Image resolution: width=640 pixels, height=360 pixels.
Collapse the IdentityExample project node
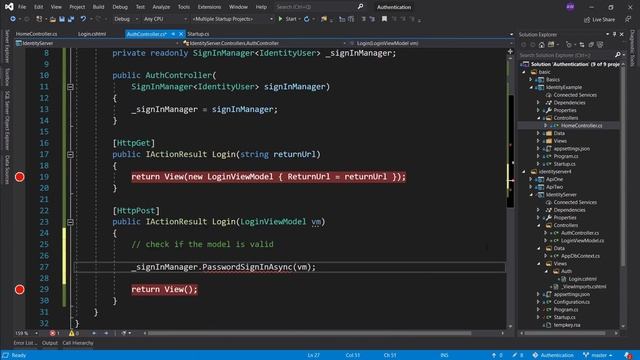point(531,87)
